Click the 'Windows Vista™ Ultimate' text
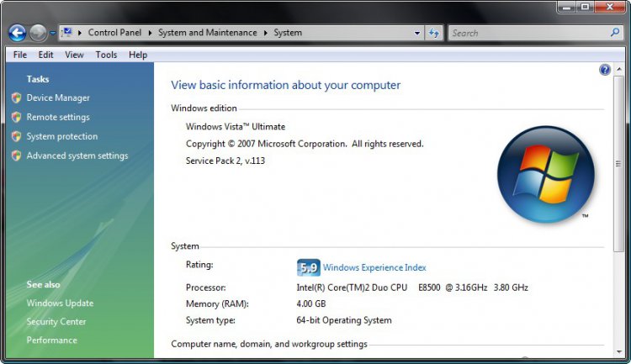The height and width of the screenshot is (364, 631). (236, 127)
